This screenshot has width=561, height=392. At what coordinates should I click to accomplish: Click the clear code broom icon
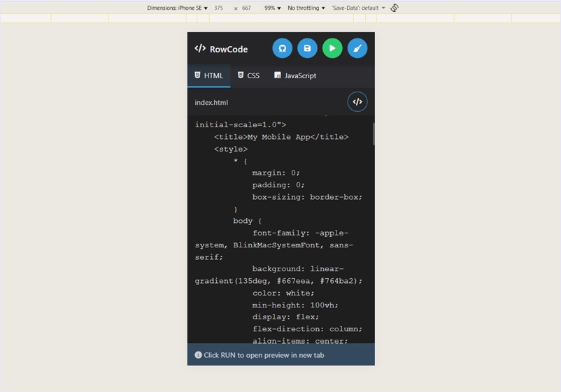[357, 48]
